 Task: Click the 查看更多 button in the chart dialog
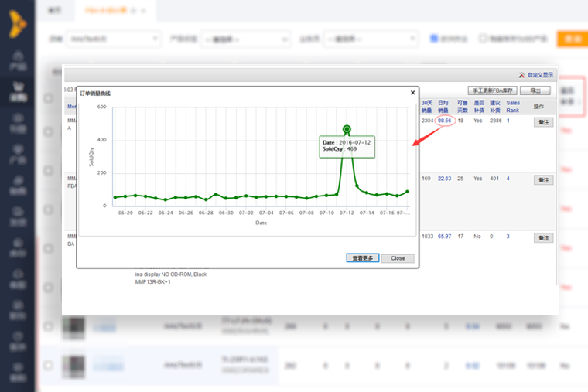(x=363, y=258)
